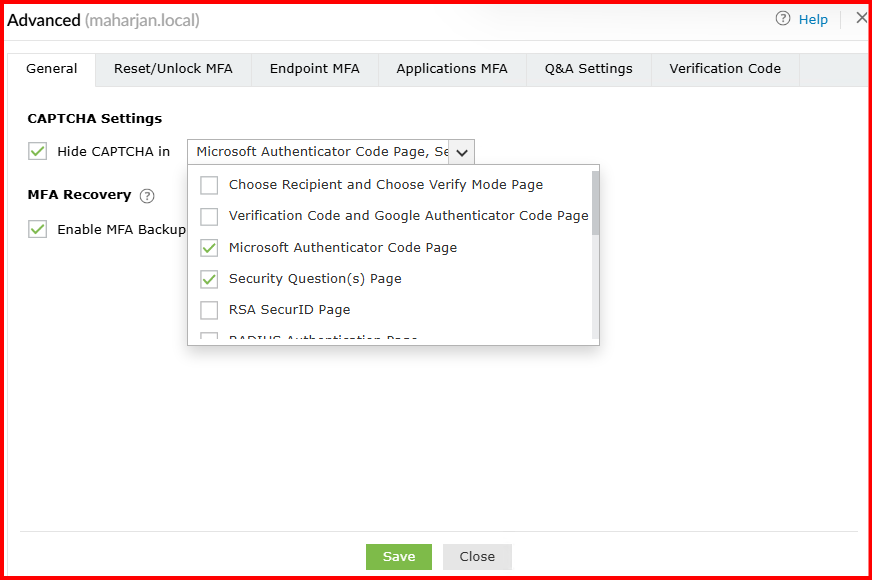Check the RSA SecurID Page option
The image size is (872, 580).
pyautogui.click(x=209, y=310)
